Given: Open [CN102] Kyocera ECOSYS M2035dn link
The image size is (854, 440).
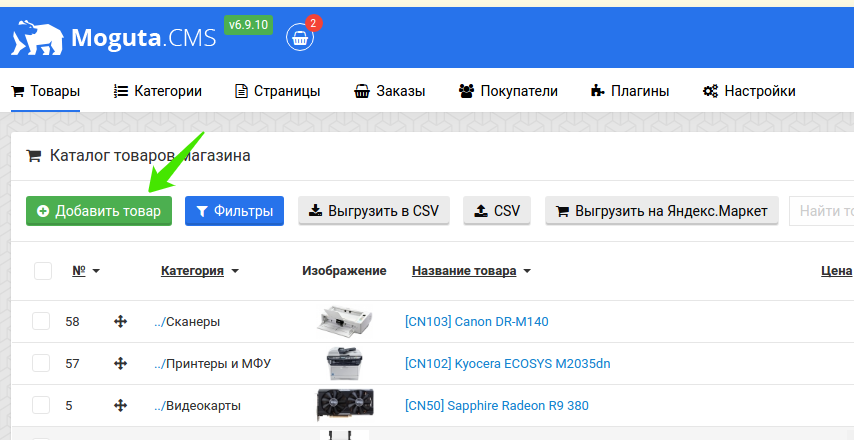Looking at the screenshot, I should pos(508,363).
